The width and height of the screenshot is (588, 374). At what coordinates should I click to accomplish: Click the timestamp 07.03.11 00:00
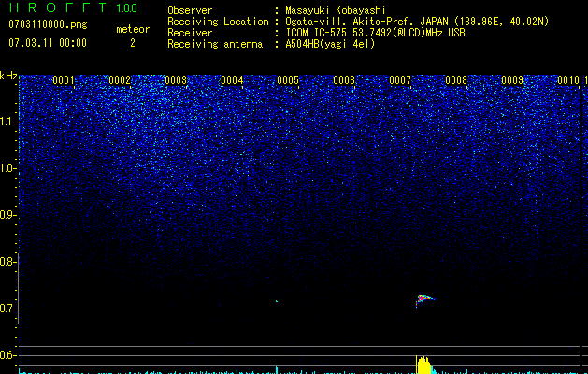[x=48, y=43]
